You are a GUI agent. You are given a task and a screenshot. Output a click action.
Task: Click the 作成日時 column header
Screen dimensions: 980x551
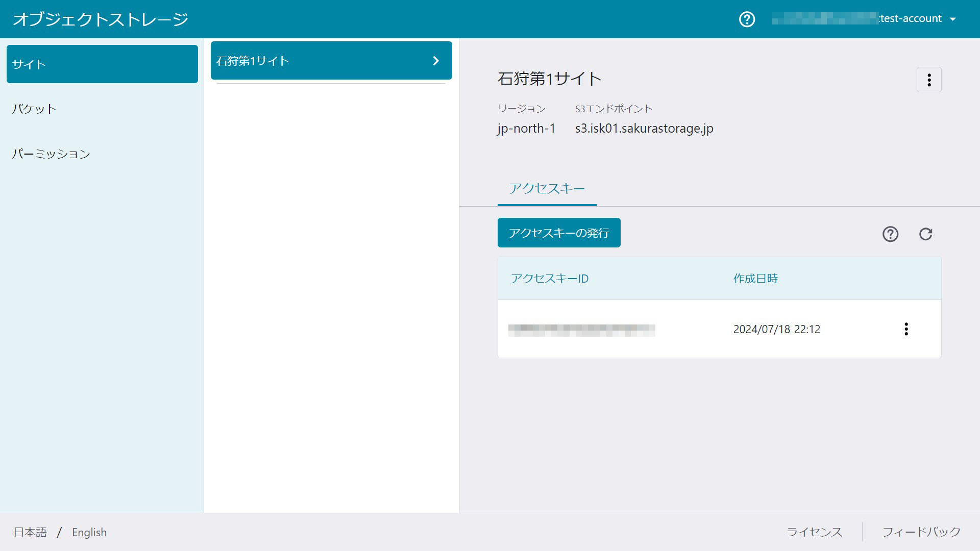[755, 279]
